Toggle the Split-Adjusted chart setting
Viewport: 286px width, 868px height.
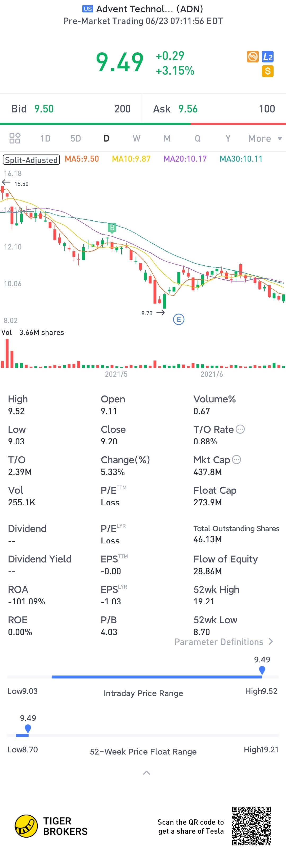(x=31, y=160)
